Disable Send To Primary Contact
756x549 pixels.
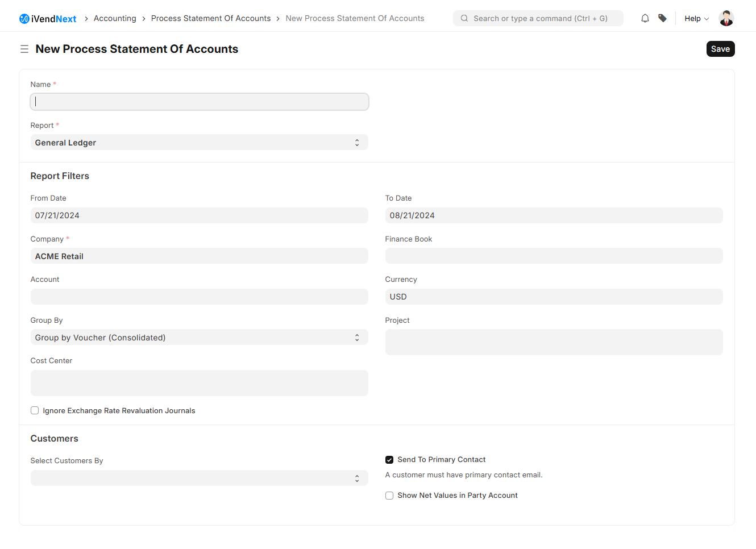click(389, 460)
